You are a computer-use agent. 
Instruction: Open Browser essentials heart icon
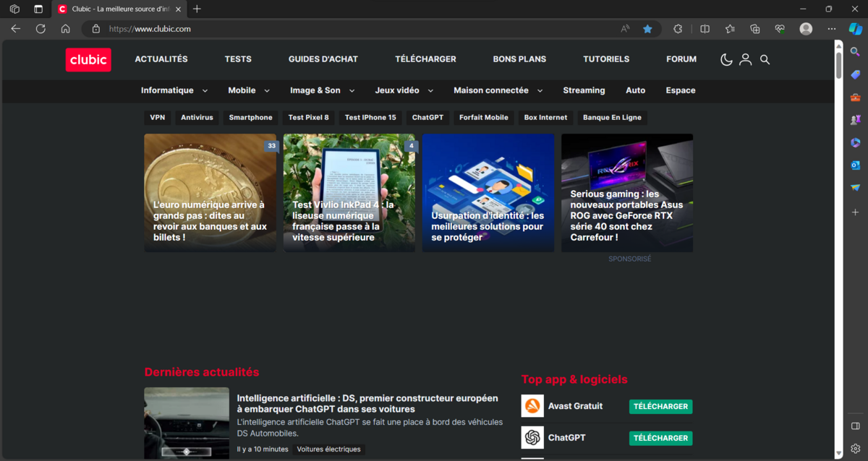click(780, 29)
